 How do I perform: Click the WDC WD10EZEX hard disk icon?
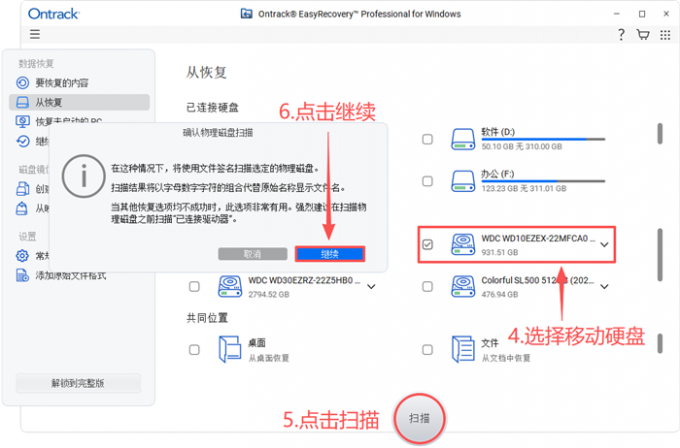(463, 244)
